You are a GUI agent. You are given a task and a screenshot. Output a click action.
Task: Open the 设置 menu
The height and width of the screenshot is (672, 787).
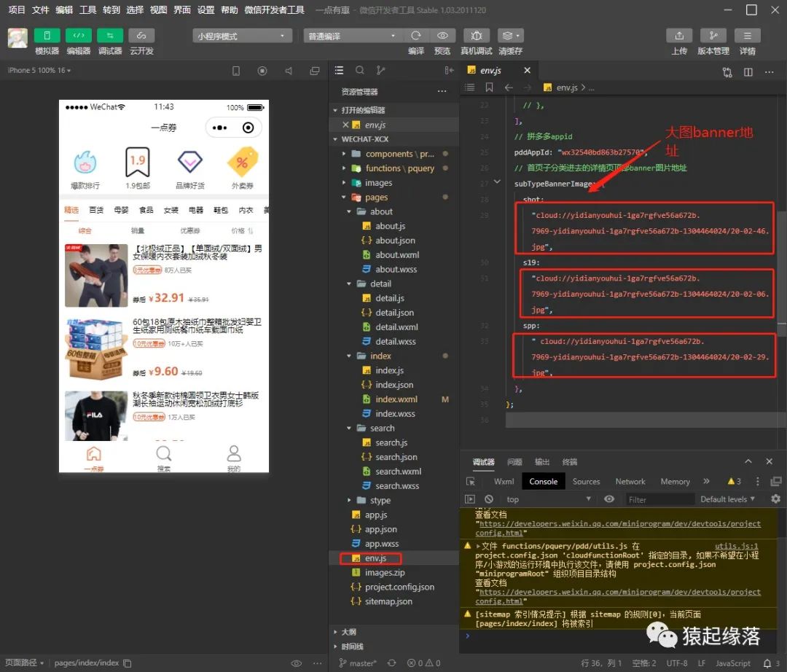click(205, 10)
